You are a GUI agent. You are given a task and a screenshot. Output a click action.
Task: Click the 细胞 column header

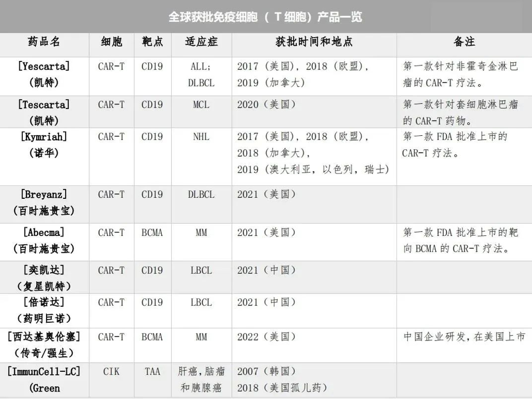(111, 42)
